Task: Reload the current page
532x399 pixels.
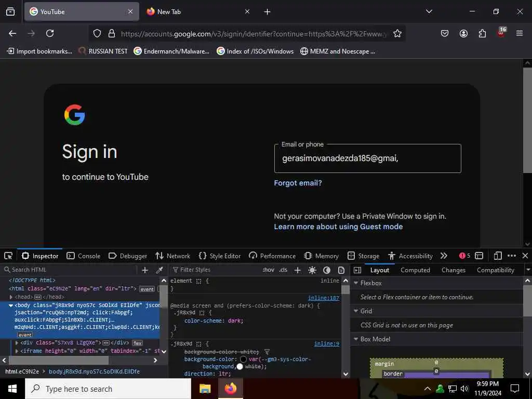Action: click(50, 33)
